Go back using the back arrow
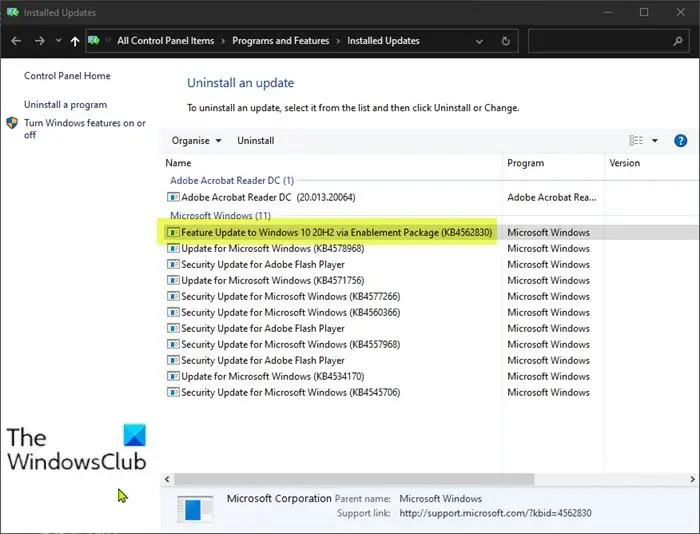Image resolution: width=700 pixels, height=534 pixels. click(x=16, y=41)
